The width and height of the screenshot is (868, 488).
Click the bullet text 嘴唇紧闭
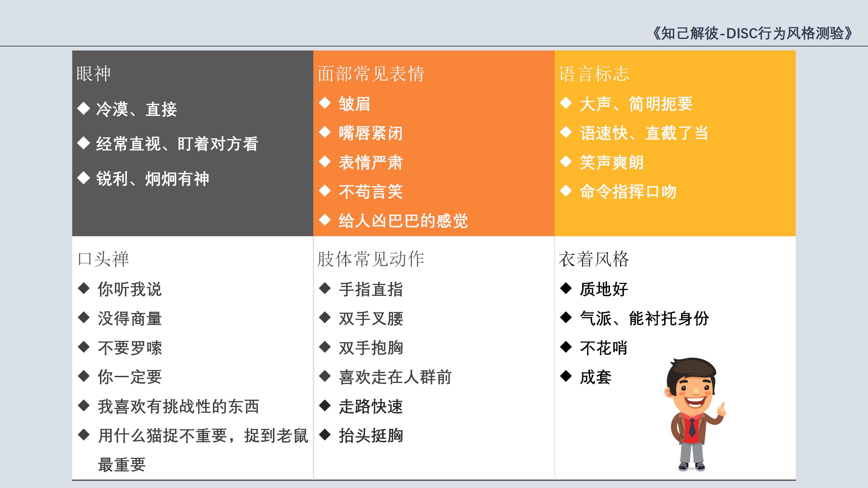(x=371, y=133)
